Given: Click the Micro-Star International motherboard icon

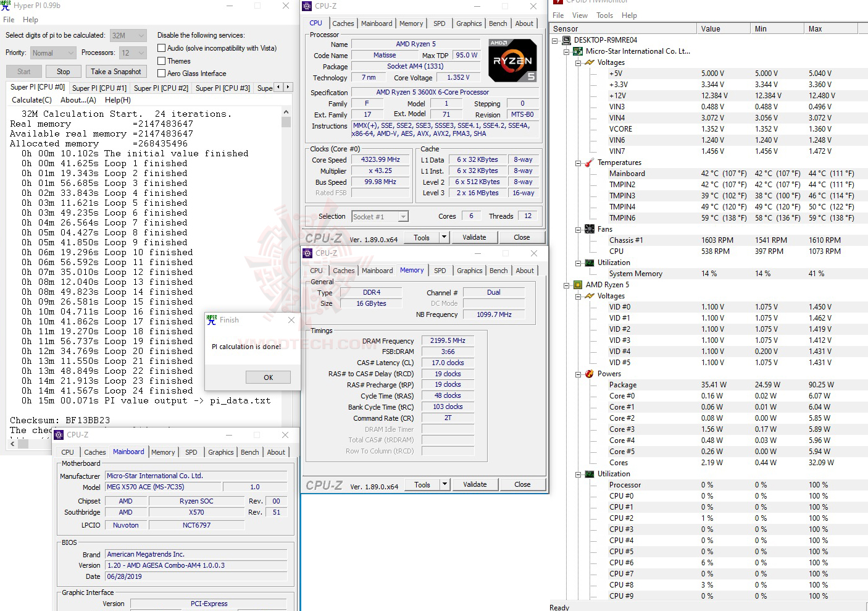Looking at the screenshot, I should [577, 51].
